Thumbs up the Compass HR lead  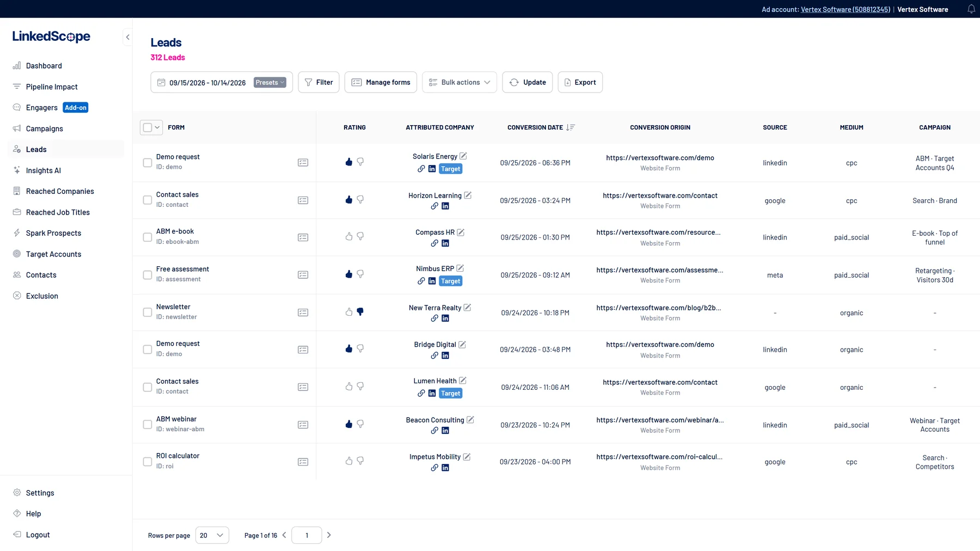(x=349, y=236)
